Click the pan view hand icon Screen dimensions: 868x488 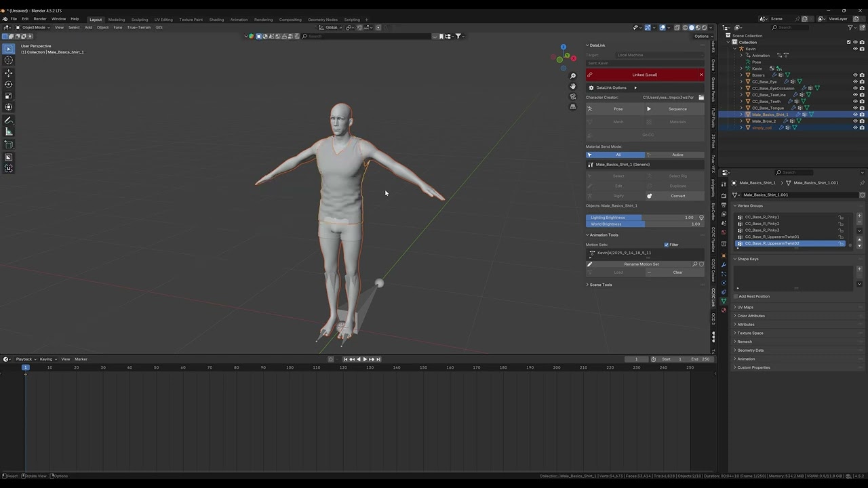pos(573,86)
